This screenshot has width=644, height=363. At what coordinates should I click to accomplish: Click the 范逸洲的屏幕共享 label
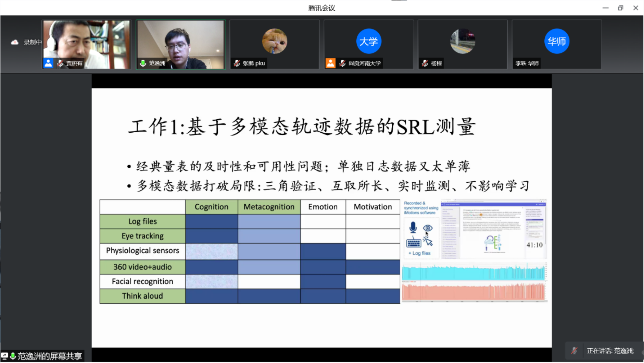pos(49,356)
